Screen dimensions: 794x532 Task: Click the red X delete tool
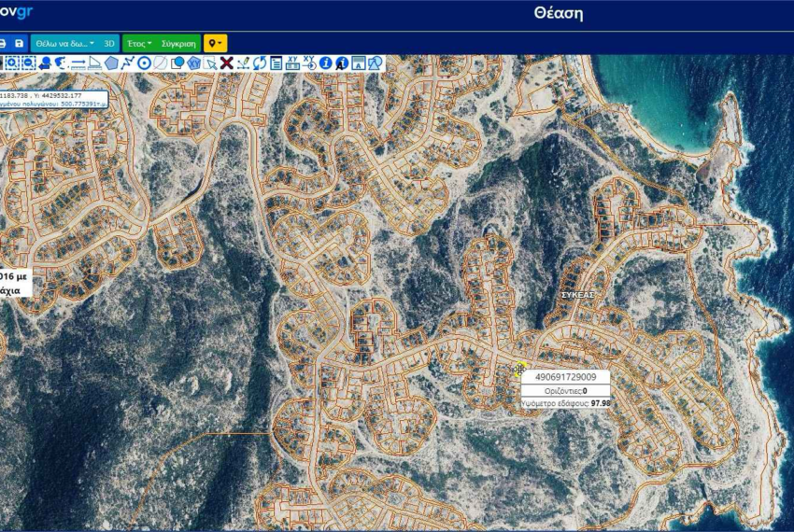[x=226, y=63]
